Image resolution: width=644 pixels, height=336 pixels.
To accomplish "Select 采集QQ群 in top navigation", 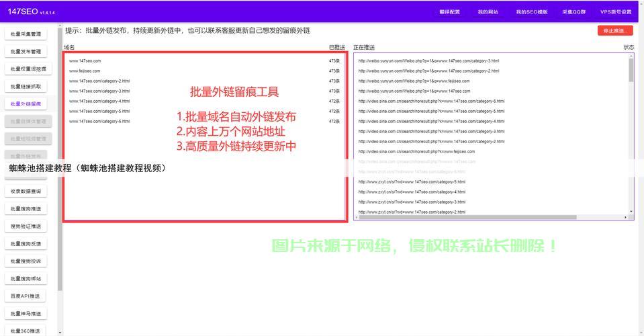I will 574,12.
